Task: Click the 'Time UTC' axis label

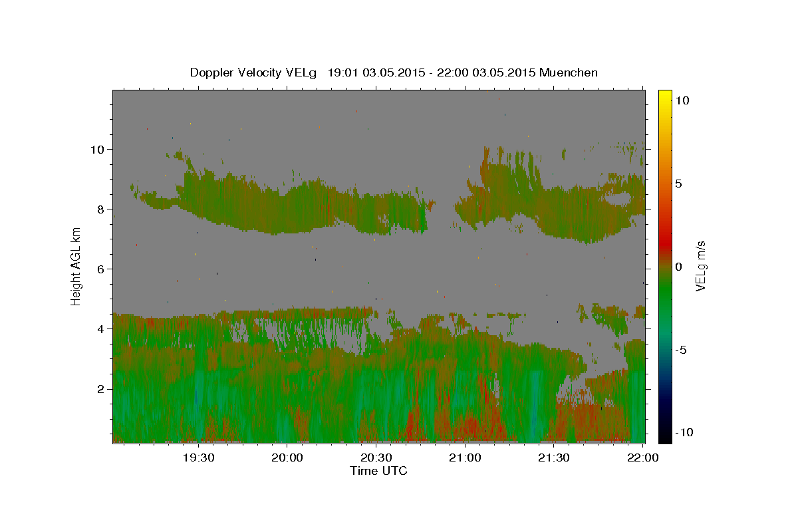Action: (378, 471)
